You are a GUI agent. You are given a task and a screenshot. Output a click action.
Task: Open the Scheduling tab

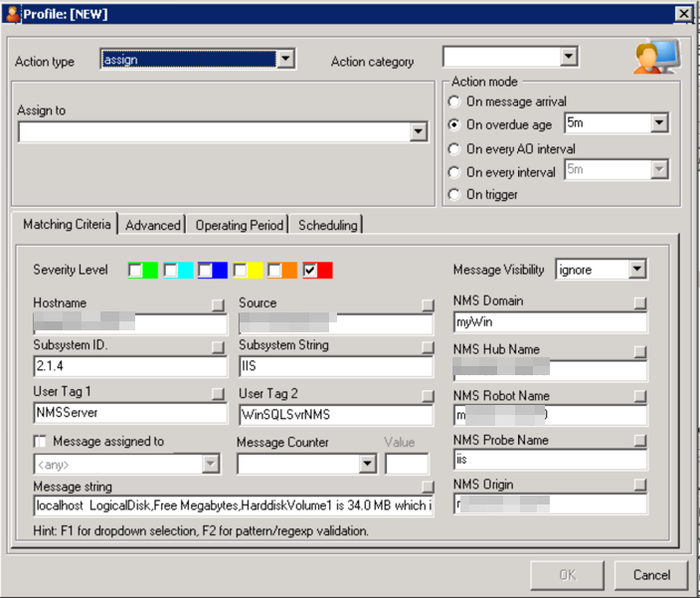pos(327,226)
